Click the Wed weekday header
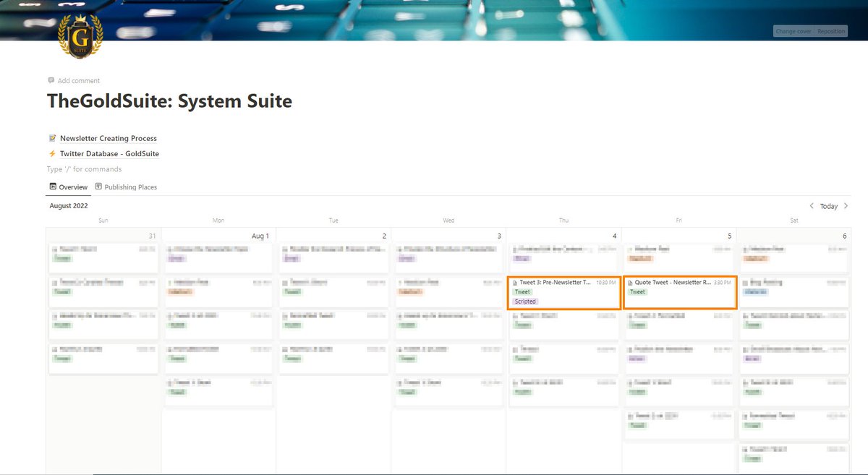This screenshot has height=475, width=868. (x=448, y=220)
